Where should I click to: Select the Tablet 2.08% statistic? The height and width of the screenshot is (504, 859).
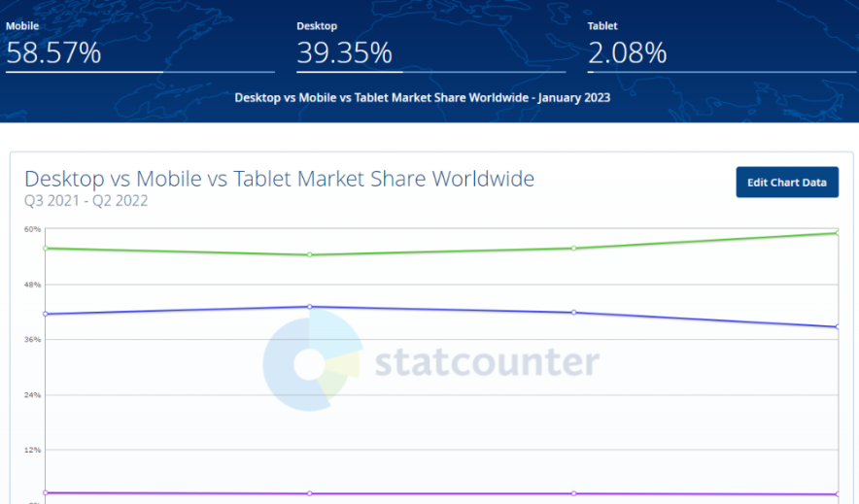[627, 52]
